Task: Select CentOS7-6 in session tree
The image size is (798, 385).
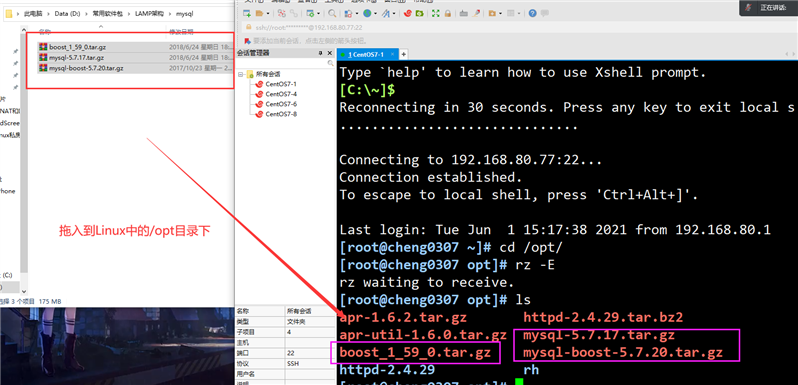Action: tap(281, 104)
